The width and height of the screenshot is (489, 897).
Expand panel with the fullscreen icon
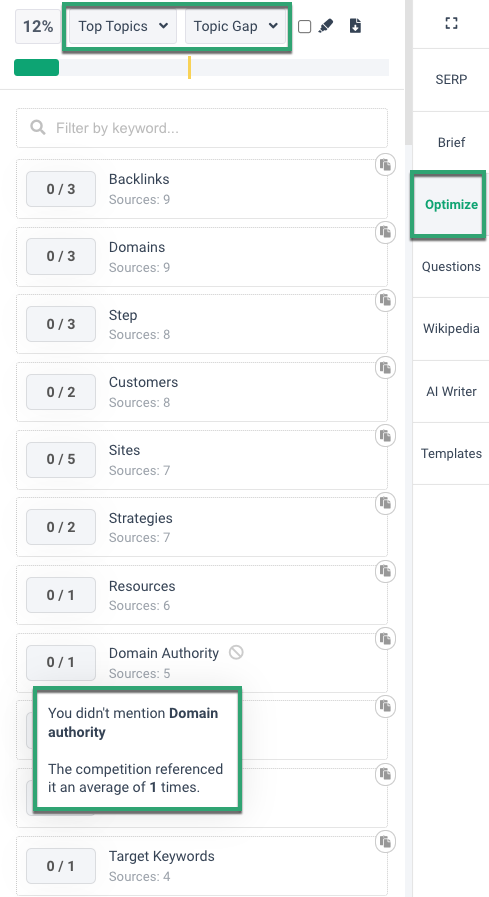(x=451, y=23)
